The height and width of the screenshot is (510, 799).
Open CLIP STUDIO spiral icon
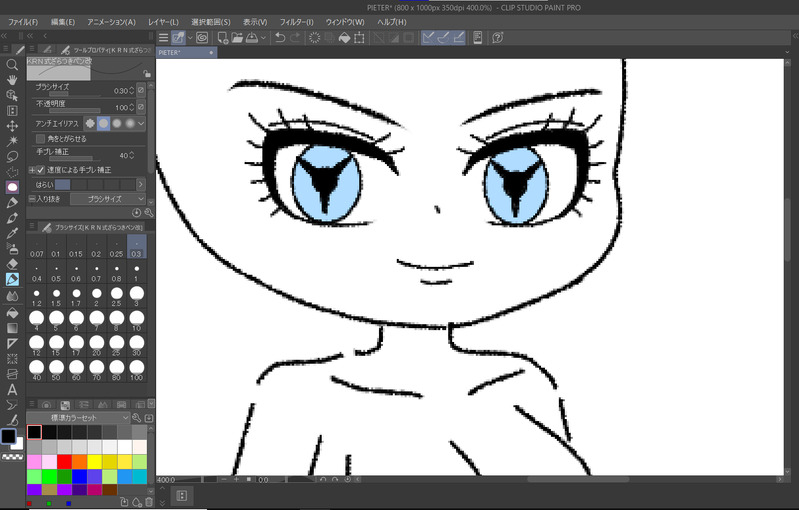click(202, 38)
